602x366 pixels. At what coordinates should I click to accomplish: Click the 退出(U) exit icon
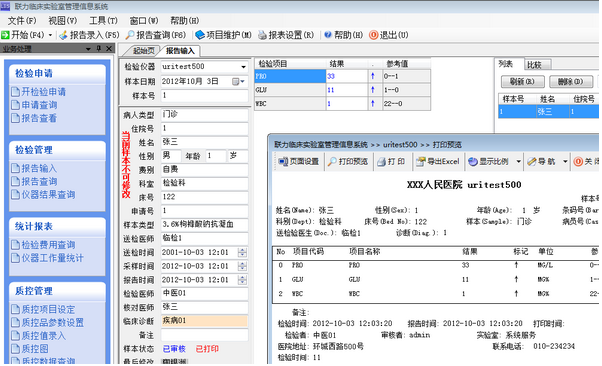pyautogui.click(x=373, y=35)
